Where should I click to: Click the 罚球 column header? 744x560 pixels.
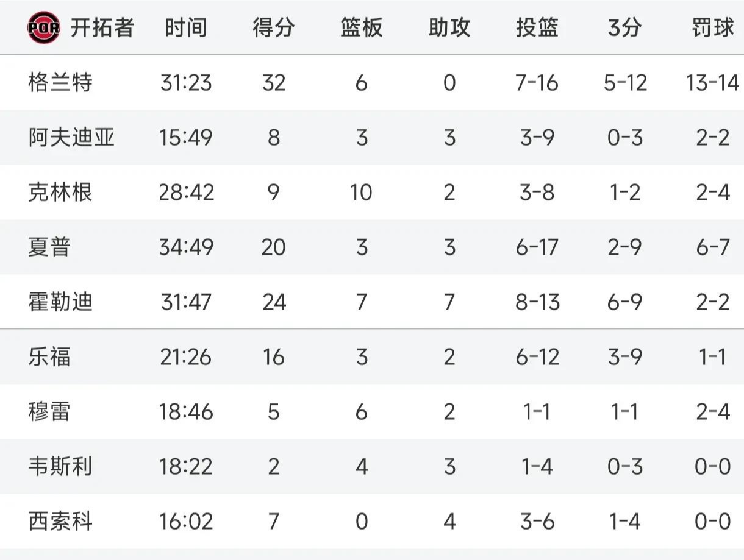[x=712, y=28]
